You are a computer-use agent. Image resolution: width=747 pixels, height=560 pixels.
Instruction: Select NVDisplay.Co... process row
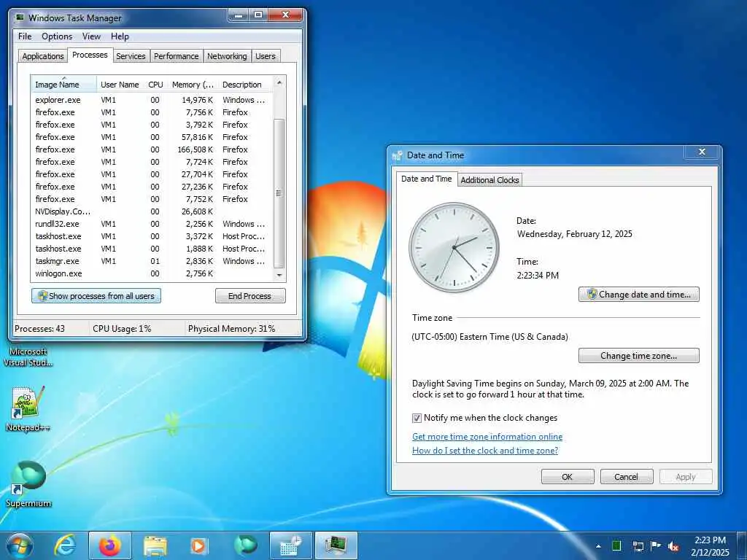click(x=152, y=211)
